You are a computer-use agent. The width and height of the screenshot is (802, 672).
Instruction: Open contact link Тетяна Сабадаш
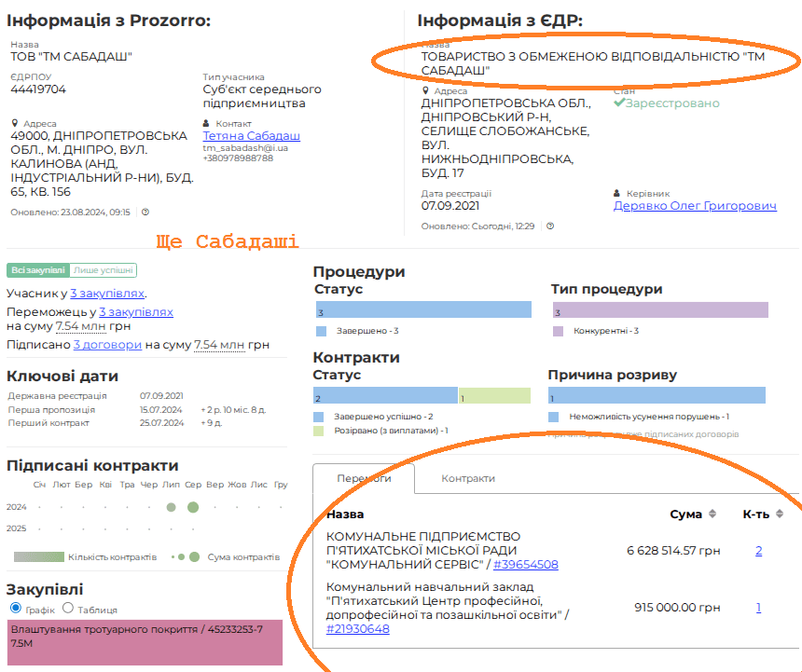(252, 136)
